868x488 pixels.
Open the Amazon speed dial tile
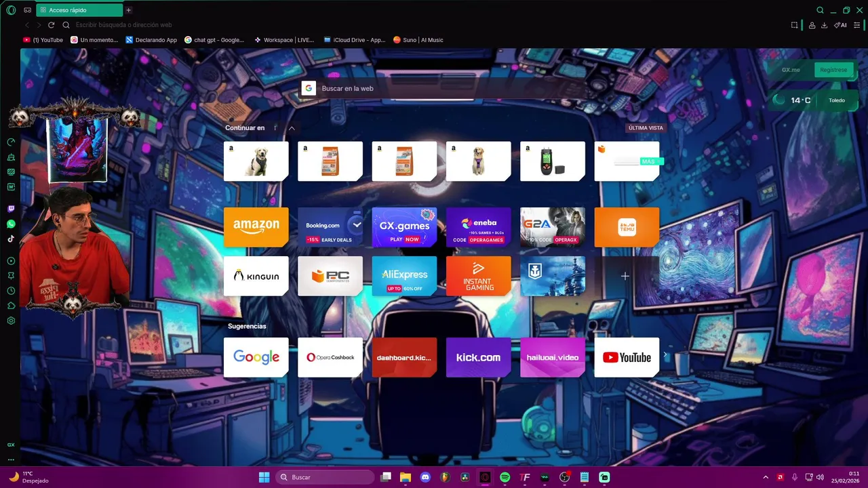point(256,227)
